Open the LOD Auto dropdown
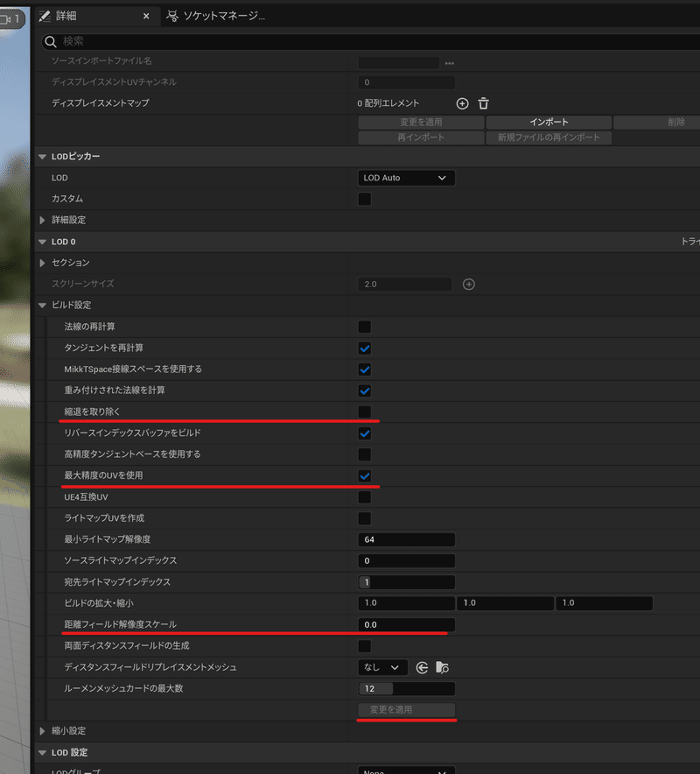700x774 pixels. [406, 178]
